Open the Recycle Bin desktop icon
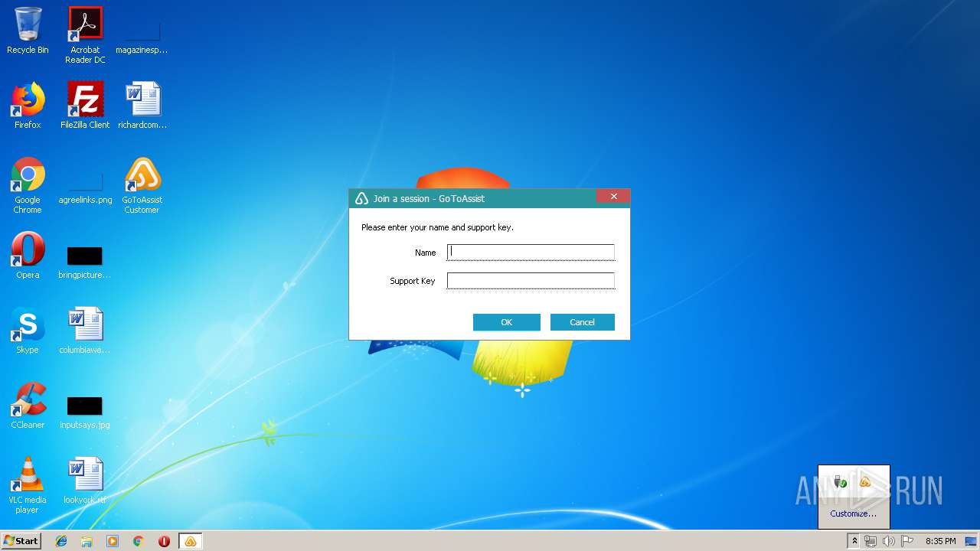Image resolution: width=980 pixels, height=551 pixels. tap(28, 31)
